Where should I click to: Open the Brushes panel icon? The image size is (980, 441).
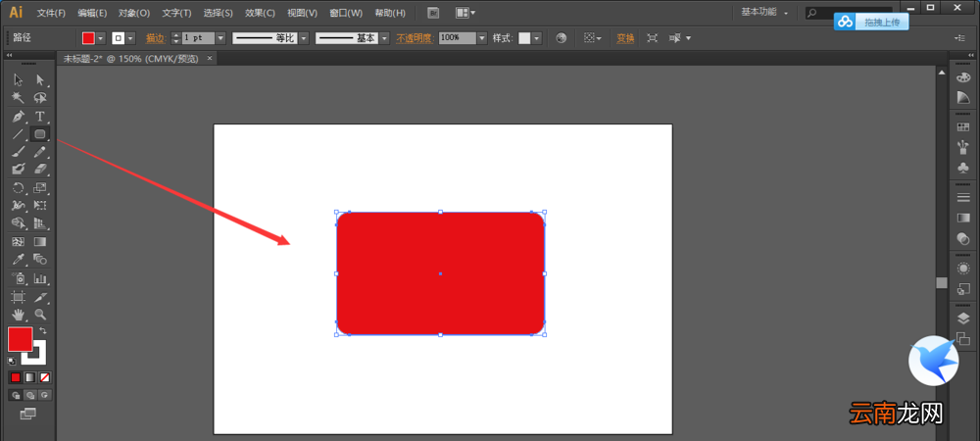963,147
